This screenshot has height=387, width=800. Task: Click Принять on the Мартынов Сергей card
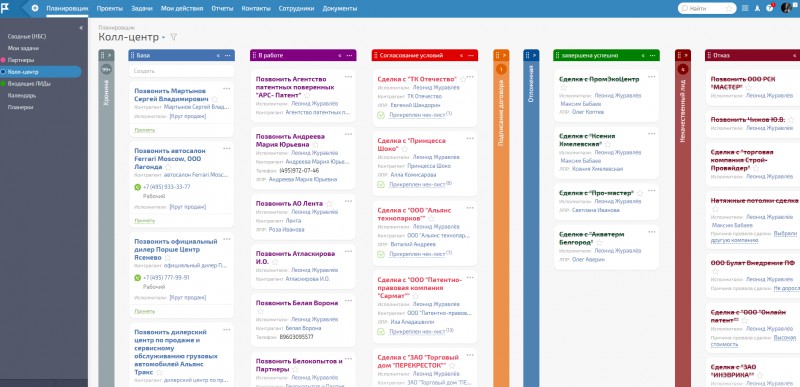click(x=144, y=130)
